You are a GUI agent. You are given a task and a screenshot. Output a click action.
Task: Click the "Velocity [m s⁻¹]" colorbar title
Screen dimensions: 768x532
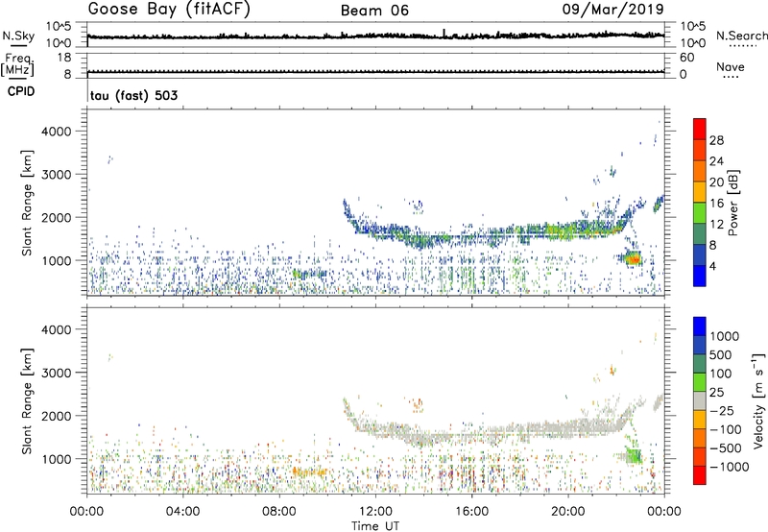[x=758, y=400]
